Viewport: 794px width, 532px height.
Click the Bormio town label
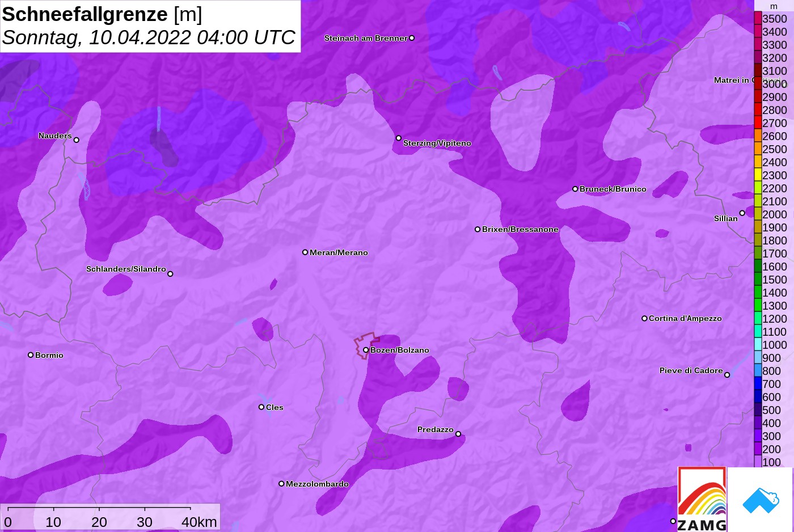[49, 355]
